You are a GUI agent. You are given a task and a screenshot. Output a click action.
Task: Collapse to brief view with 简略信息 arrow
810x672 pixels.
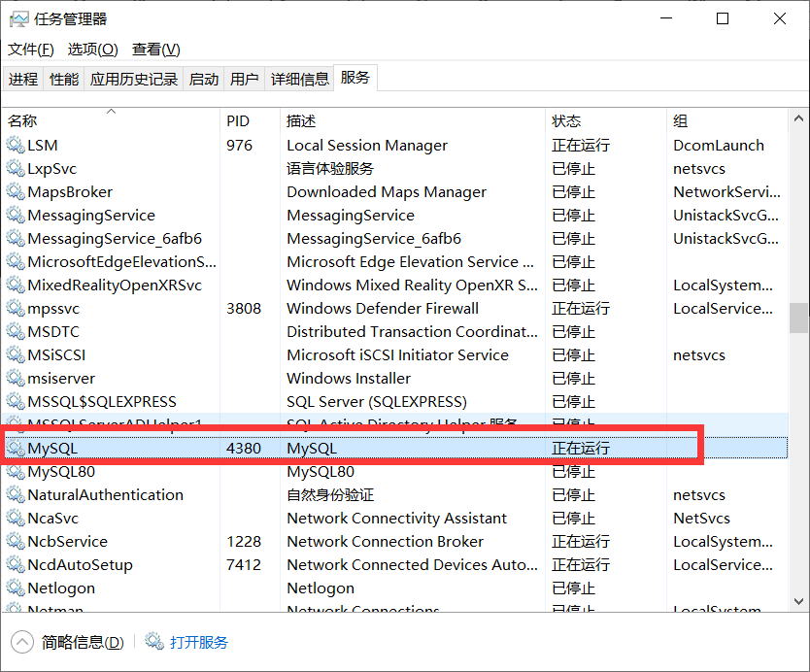click(x=21, y=643)
